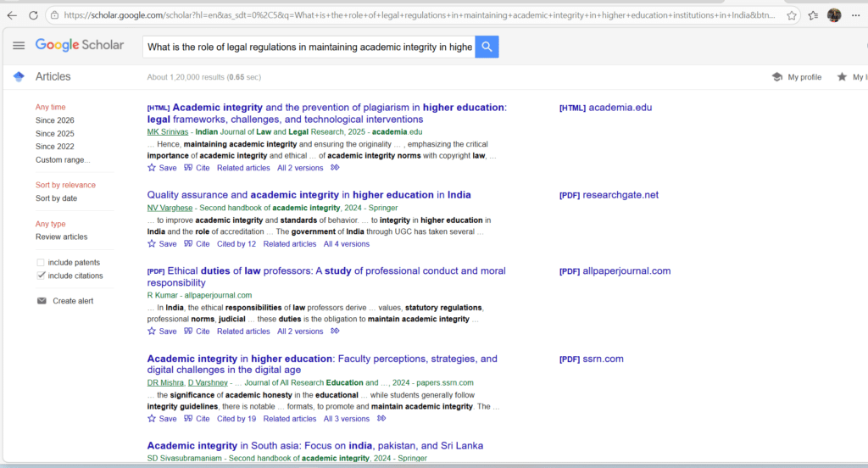Cite the NV Varghese article
This screenshot has height=468, width=868.
tap(197, 243)
